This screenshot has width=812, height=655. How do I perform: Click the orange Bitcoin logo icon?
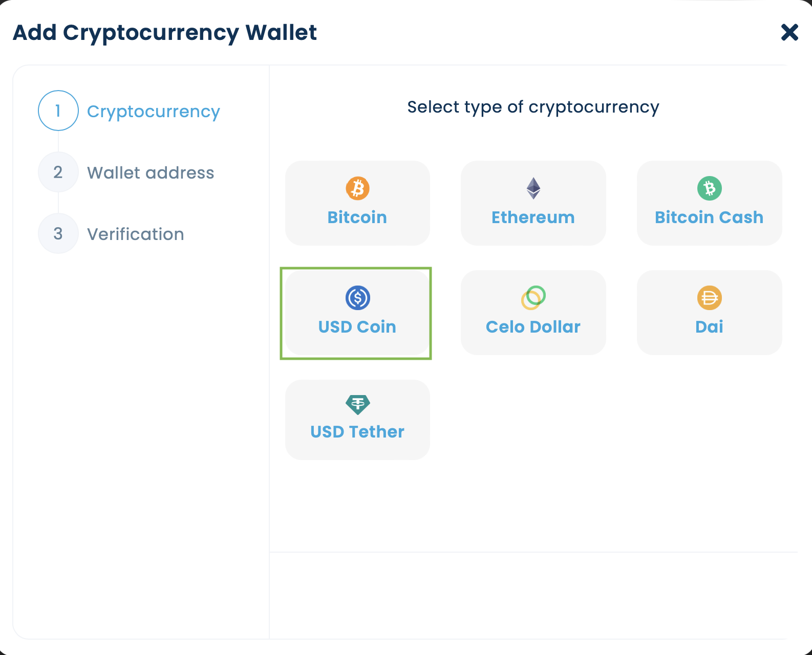click(357, 188)
